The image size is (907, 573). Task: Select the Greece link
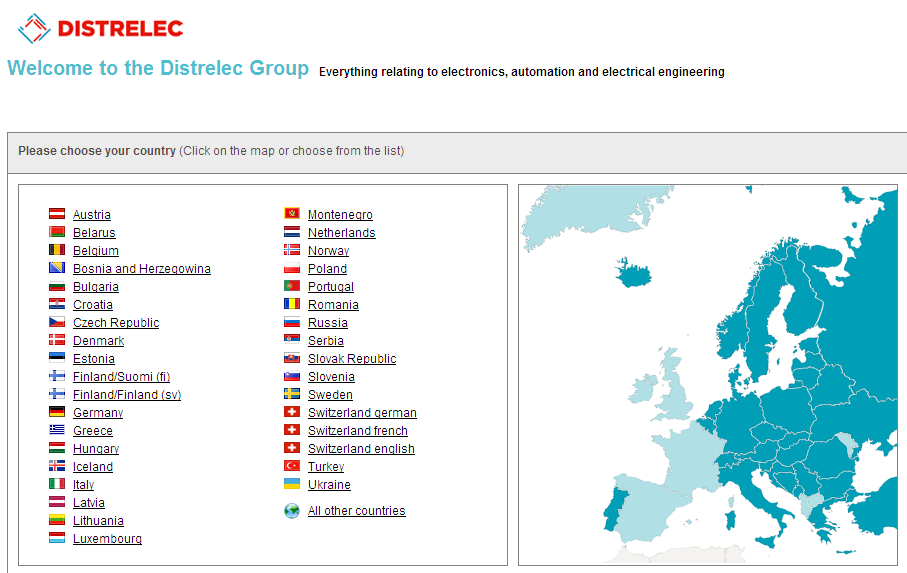[93, 430]
